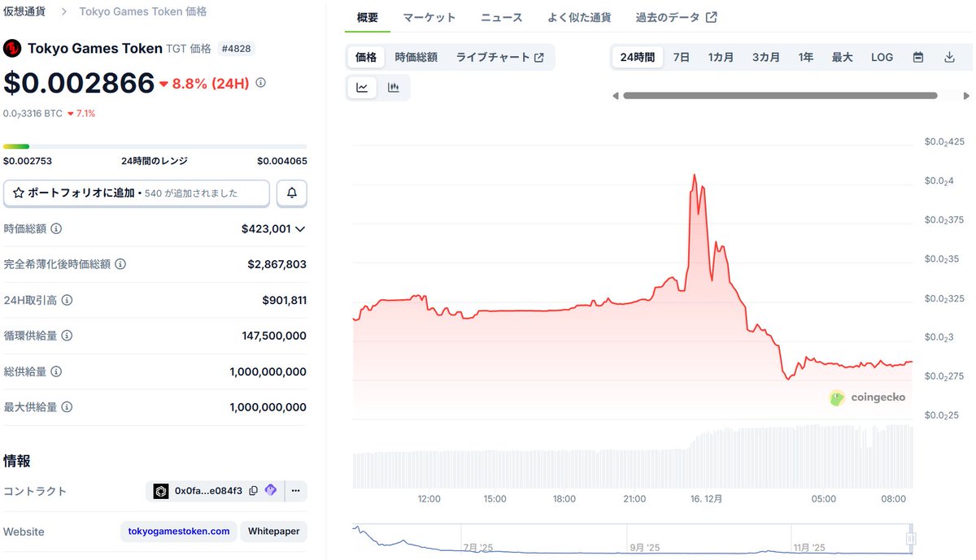
Task: Click the chart download icon
Action: coord(948,57)
